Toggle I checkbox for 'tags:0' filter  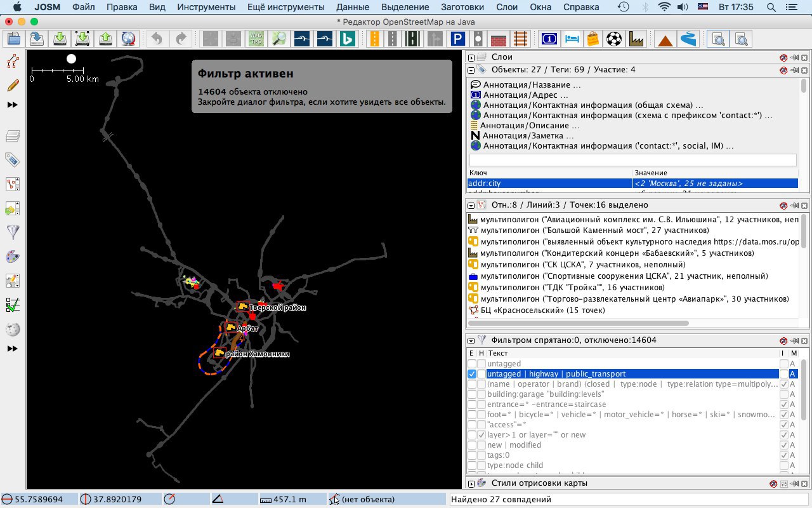(784, 455)
